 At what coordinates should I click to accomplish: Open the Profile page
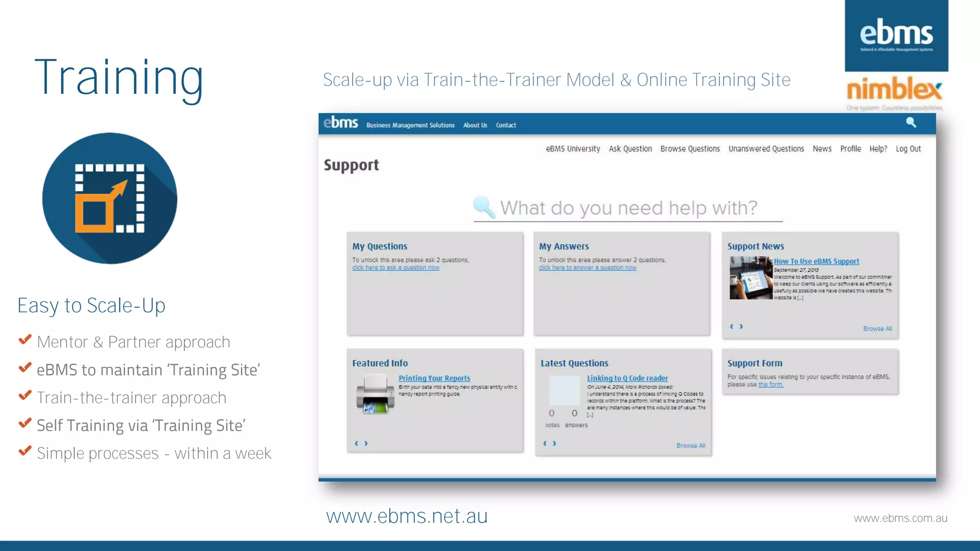point(850,149)
